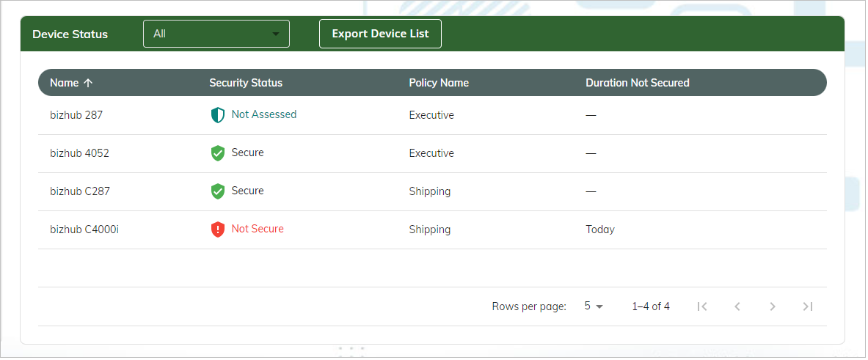Click the red Not Secure shield icon

217,229
